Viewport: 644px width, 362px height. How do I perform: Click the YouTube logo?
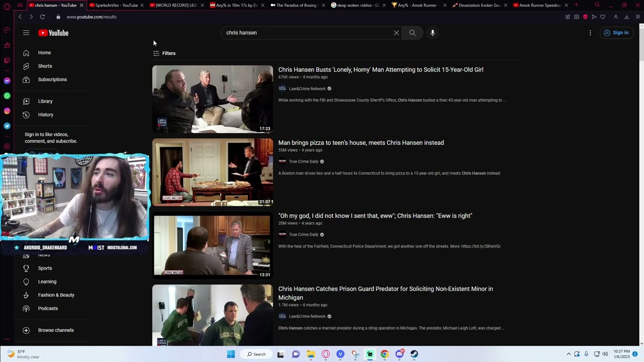(x=53, y=33)
